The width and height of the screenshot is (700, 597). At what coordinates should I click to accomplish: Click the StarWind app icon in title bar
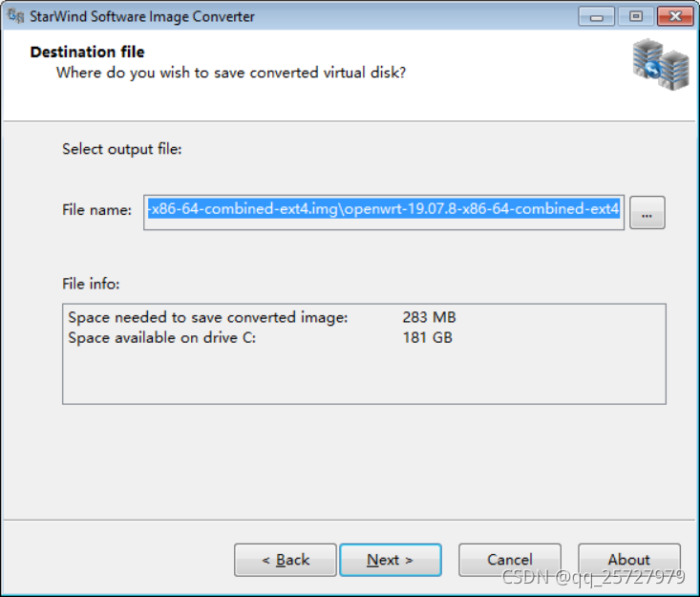pyautogui.click(x=16, y=16)
